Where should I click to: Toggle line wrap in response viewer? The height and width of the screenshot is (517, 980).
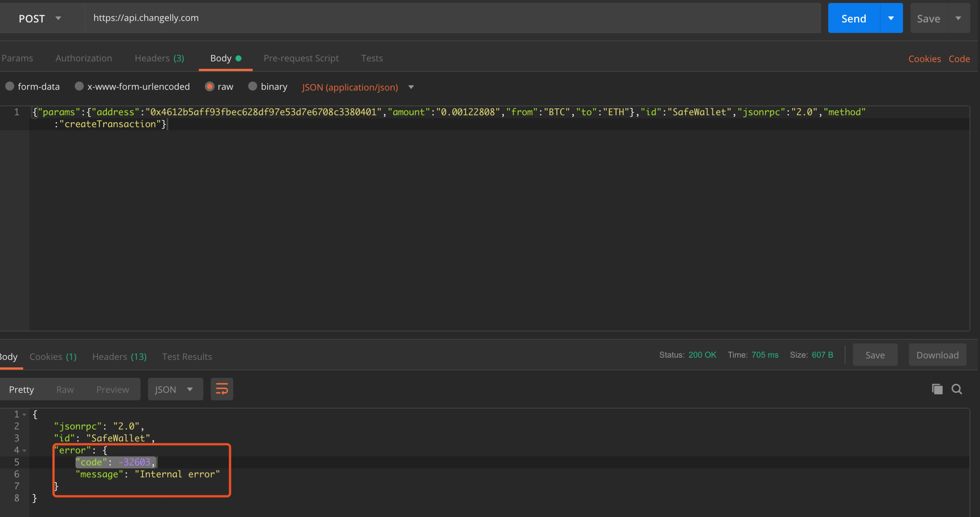[x=222, y=389]
